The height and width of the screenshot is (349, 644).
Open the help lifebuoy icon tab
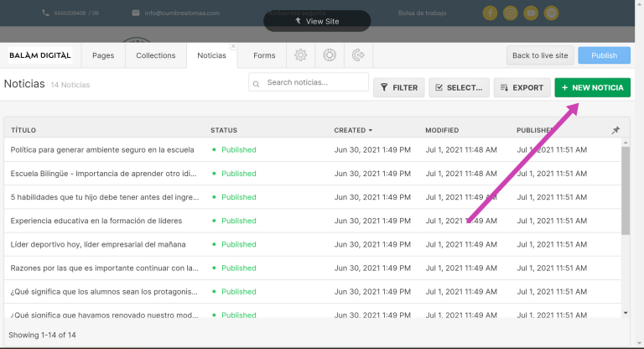click(x=330, y=55)
